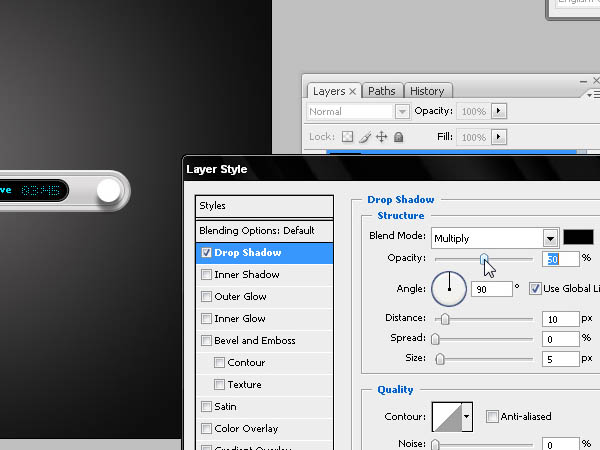The width and height of the screenshot is (600, 450).
Task: Click the lock position move icon
Action: pos(382,137)
